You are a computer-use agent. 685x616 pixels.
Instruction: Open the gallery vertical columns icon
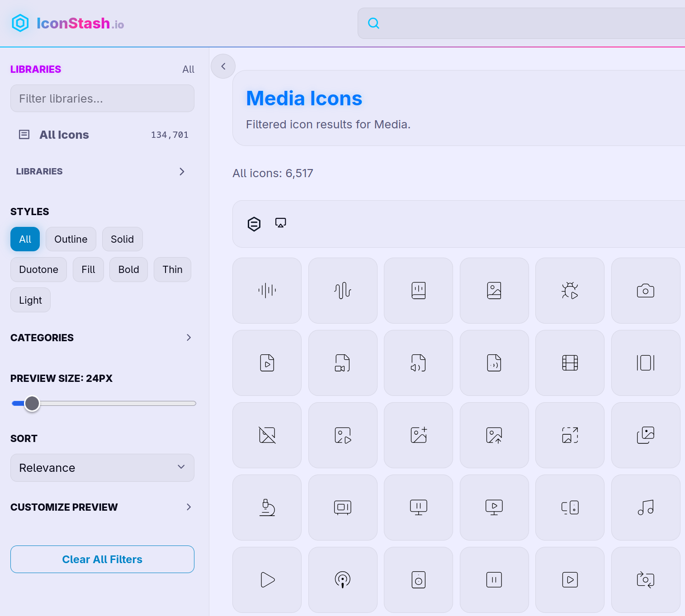point(646,363)
